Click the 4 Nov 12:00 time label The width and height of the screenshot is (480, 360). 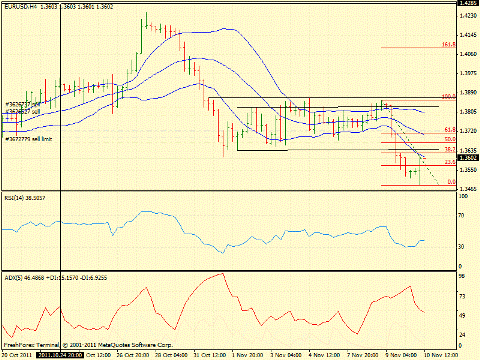(324, 355)
